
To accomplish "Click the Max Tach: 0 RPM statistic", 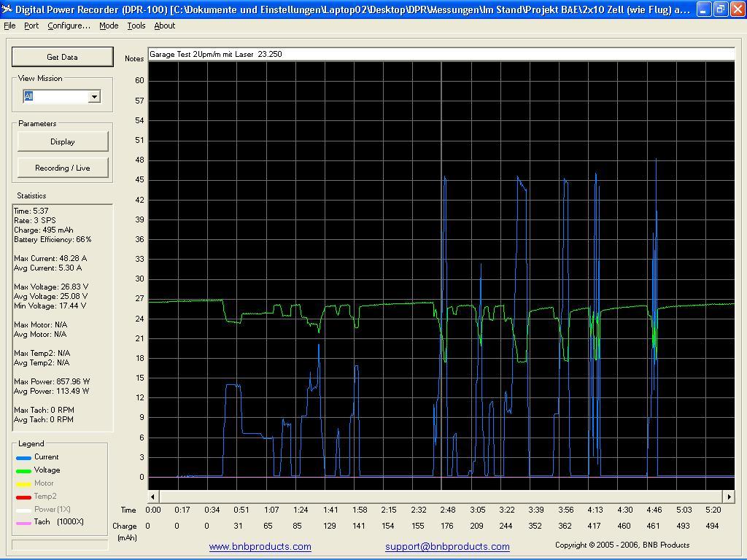I will (44, 410).
